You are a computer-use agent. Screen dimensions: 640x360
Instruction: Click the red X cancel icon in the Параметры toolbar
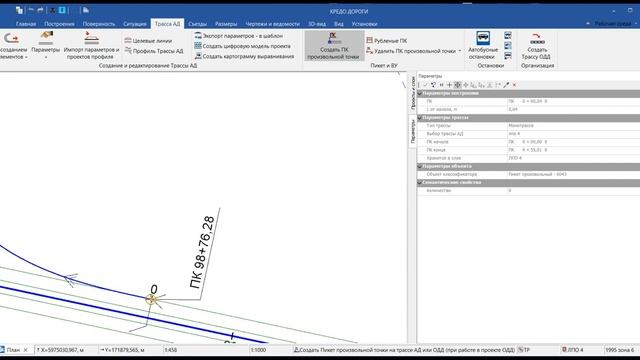point(514,85)
